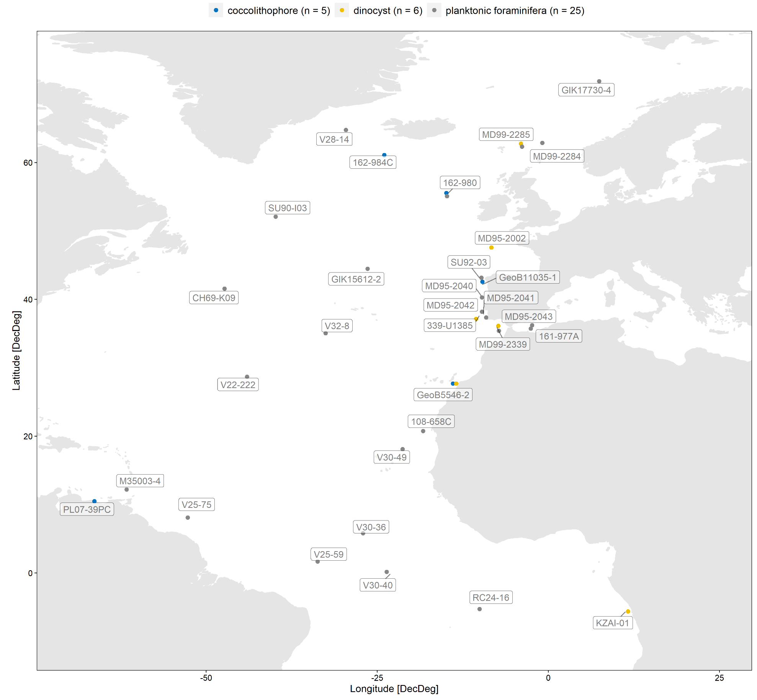Select the 'dinocyst (n = 6)' legend text
This screenshot has width=757, height=700.
[388, 11]
